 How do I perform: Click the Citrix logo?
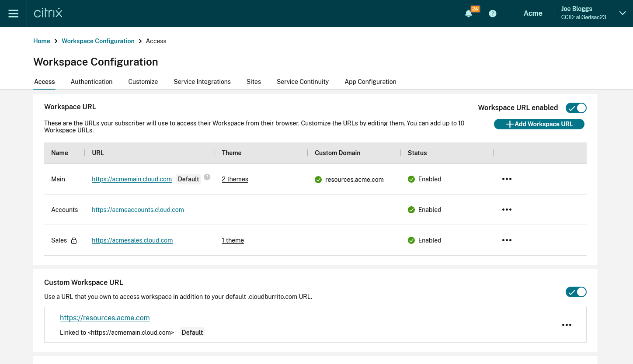48,13
